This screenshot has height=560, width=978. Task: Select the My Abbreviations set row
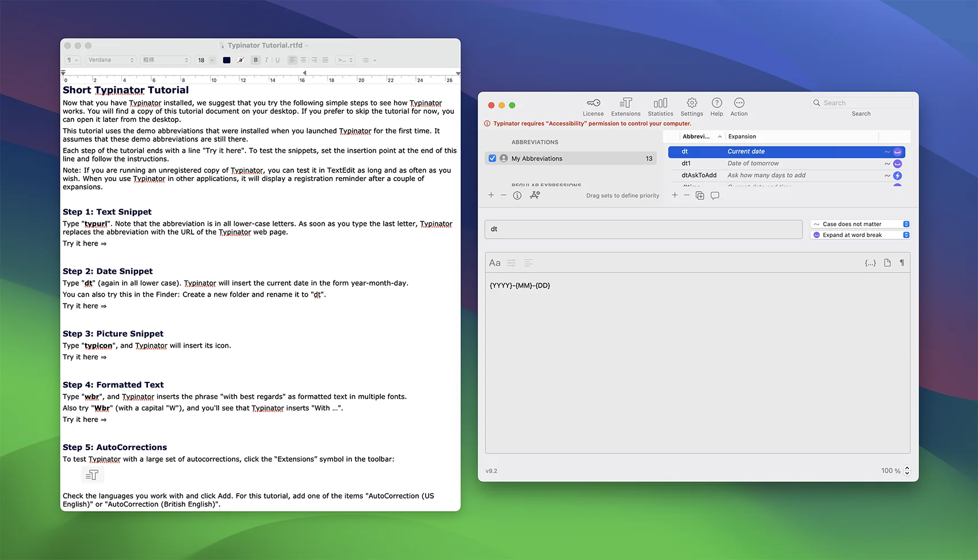[x=571, y=159]
